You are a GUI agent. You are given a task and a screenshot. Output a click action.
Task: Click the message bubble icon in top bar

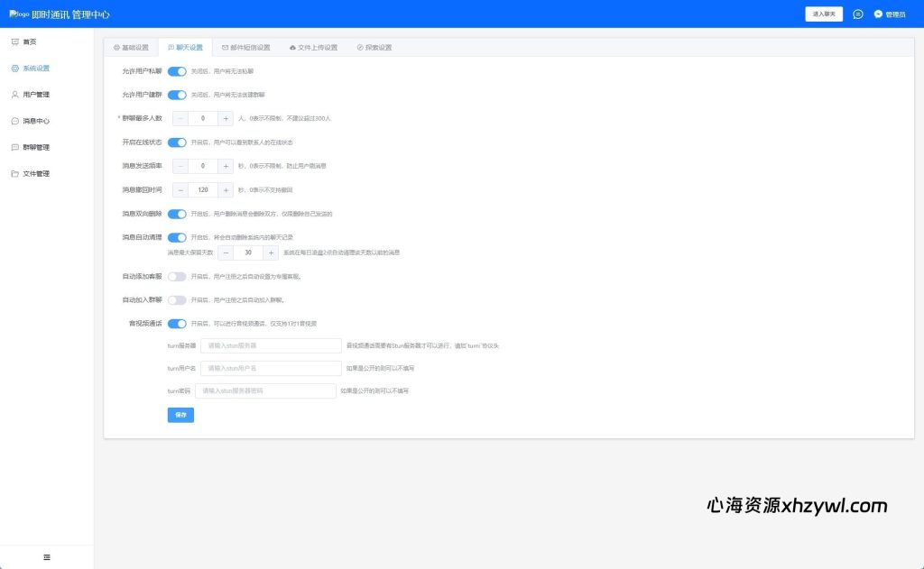859,14
